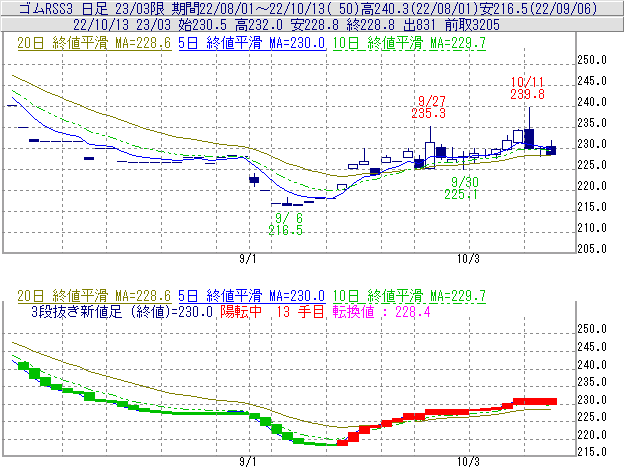This screenshot has height=475, width=624.
Task: Click the 250.0 price label on upper axis
Action: tap(592, 60)
